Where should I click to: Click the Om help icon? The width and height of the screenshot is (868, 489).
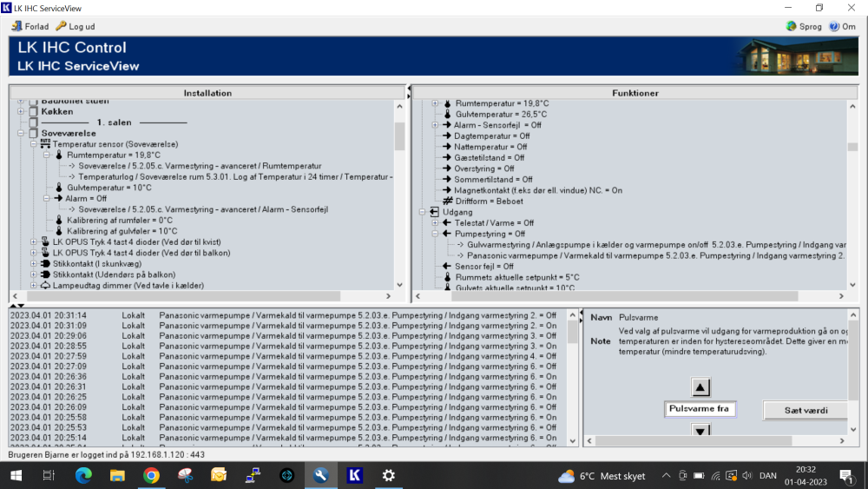[834, 26]
